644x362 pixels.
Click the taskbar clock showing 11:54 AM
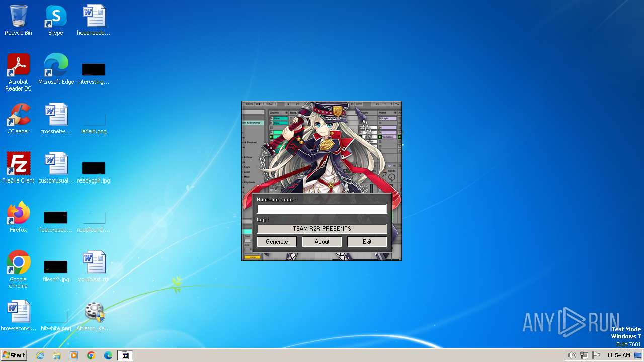click(618, 355)
